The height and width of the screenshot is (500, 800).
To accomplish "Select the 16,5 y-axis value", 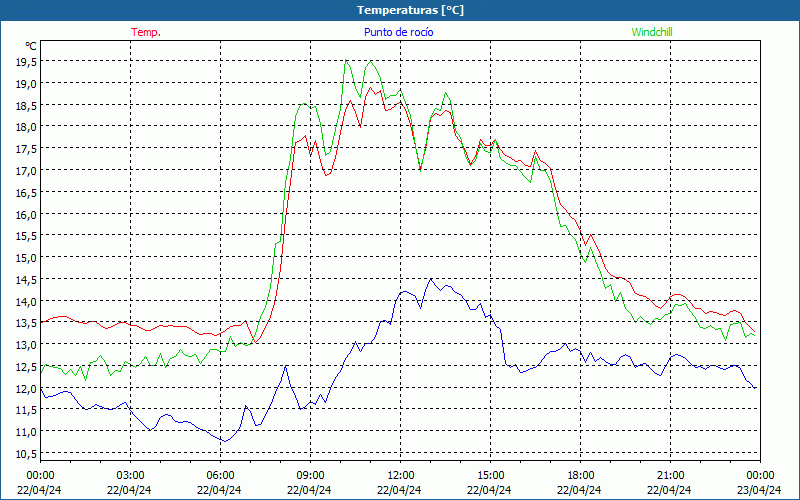I will [27, 193].
